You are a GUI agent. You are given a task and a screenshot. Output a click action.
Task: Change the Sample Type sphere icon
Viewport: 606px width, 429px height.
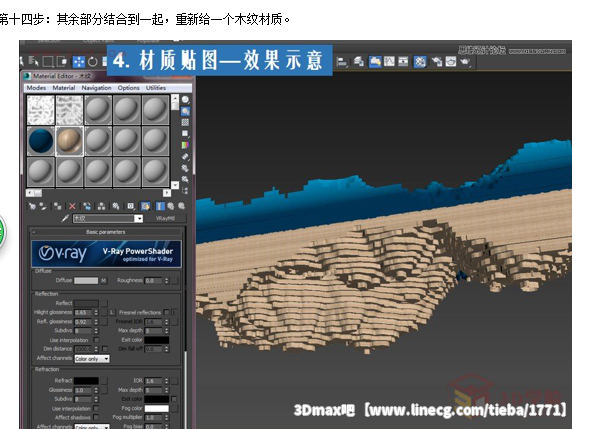pos(186,100)
